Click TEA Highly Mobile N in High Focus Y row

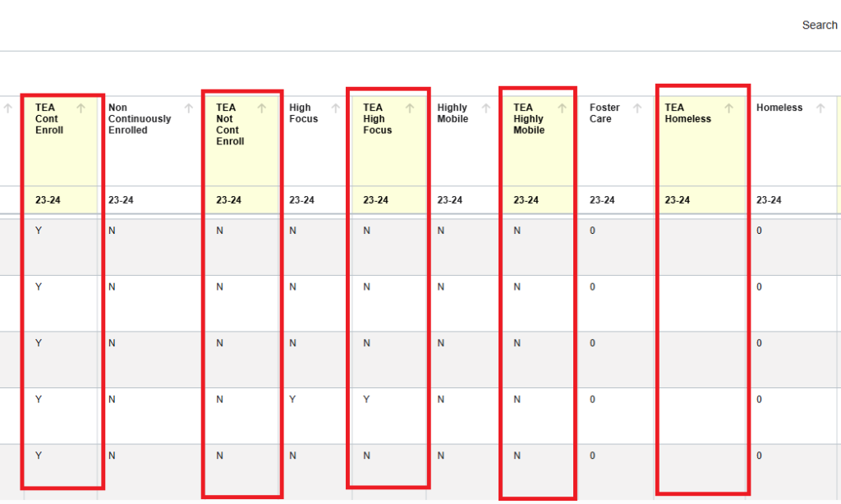point(517,400)
